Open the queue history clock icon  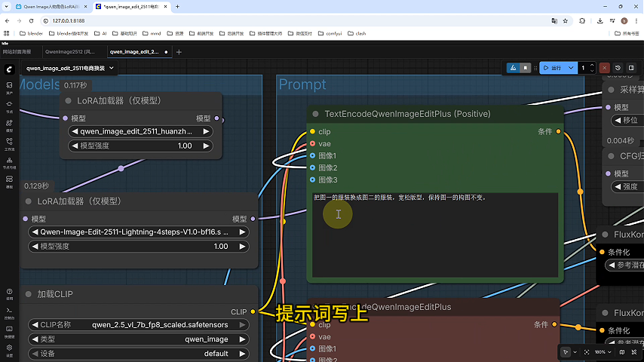click(x=618, y=68)
